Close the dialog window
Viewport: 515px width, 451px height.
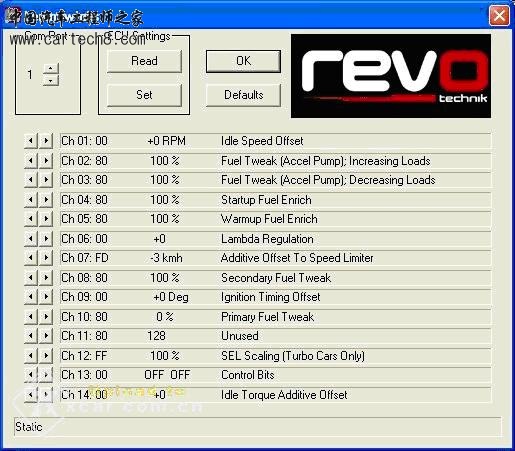click(499, 15)
